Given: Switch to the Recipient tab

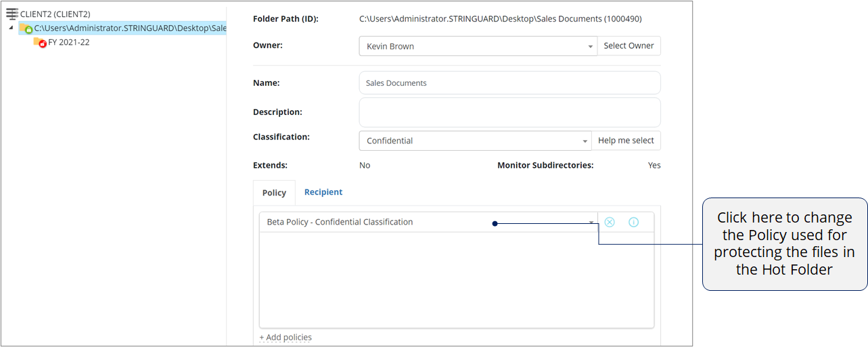Looking at the screenshot, I should [x=323, y=192].
